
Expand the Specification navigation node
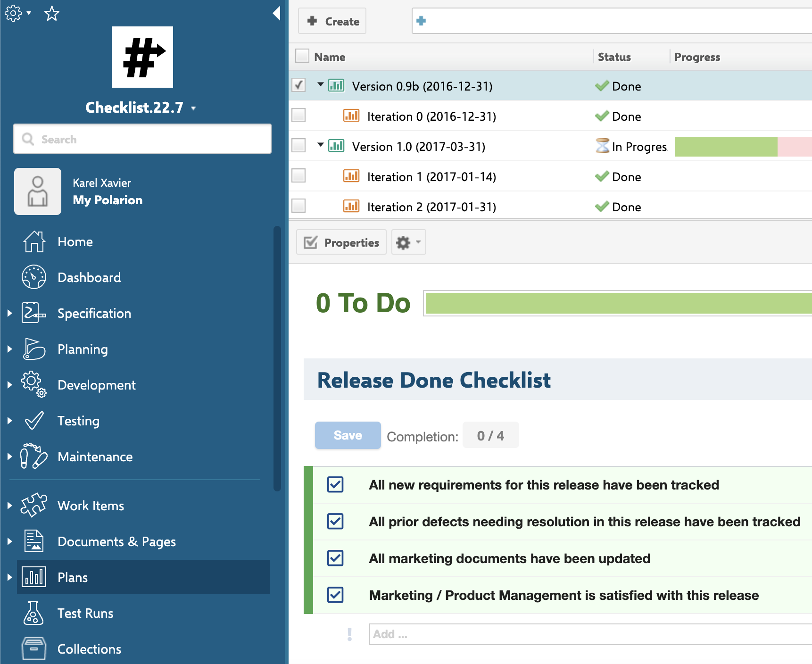tap(9, 313)
